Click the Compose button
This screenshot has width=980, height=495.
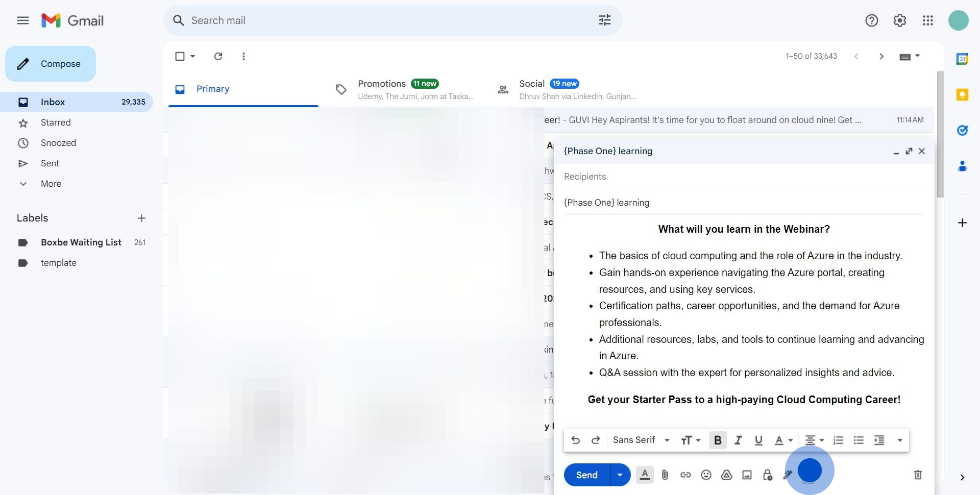click(51, 64)
